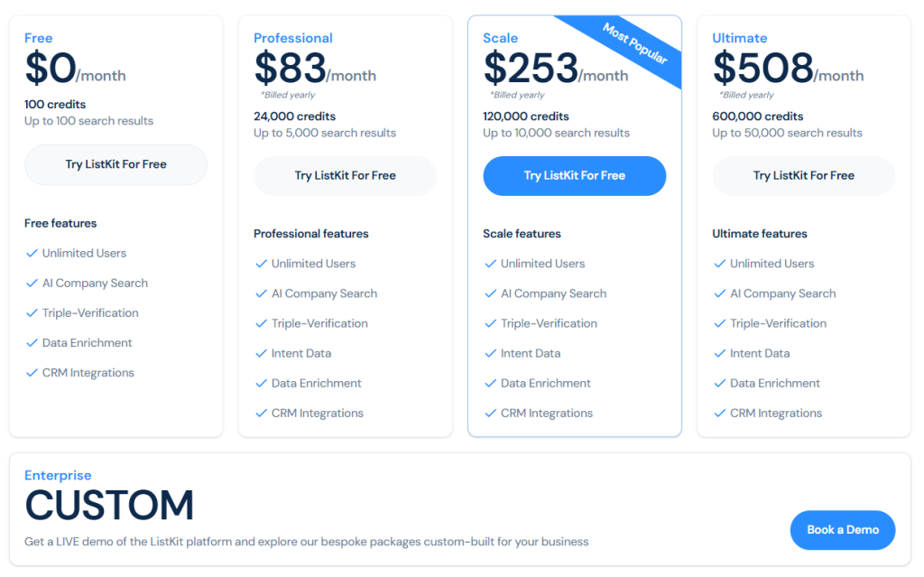Click the checkmark next to Professional AI Company Search

(x=261, y=294)
